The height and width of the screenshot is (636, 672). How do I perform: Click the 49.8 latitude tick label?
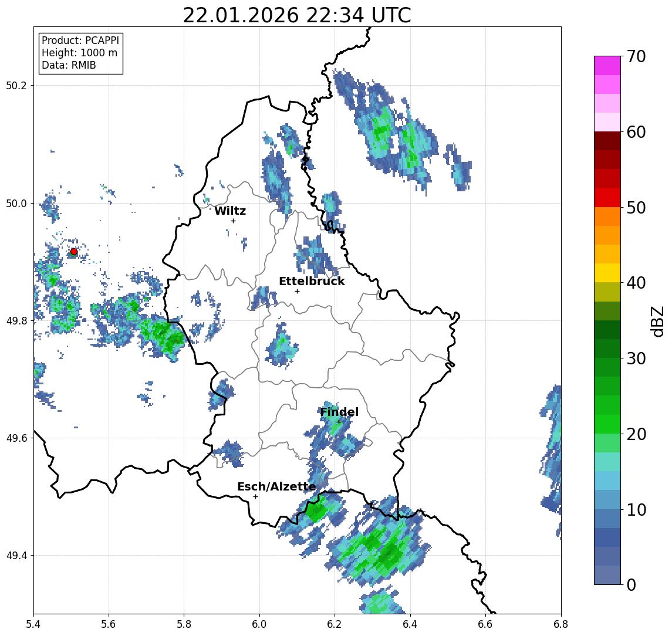pyautogui.click(x=16, y=321)
